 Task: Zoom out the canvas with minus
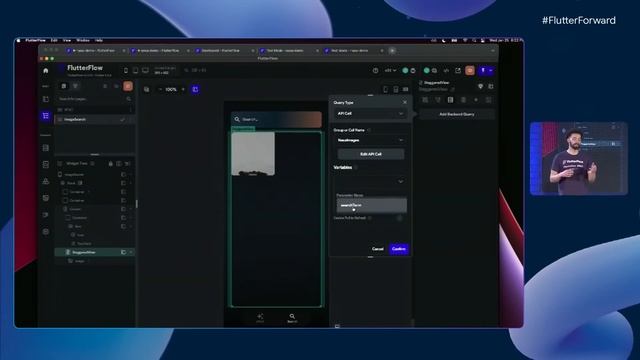(160, 89)
